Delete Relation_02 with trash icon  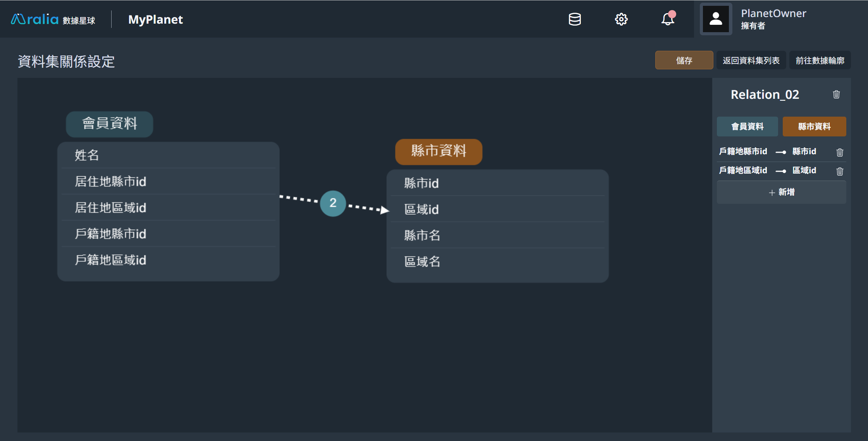tap(836, 94)
